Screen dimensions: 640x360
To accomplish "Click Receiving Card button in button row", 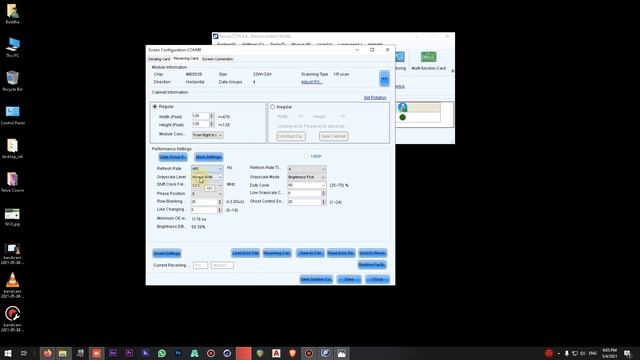I will click(277, 253).
